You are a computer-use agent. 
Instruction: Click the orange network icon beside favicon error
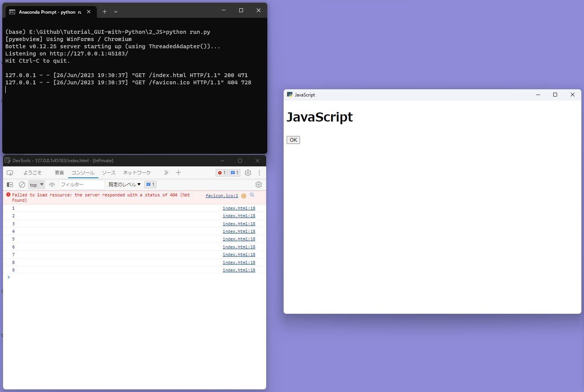coord(244,196)
